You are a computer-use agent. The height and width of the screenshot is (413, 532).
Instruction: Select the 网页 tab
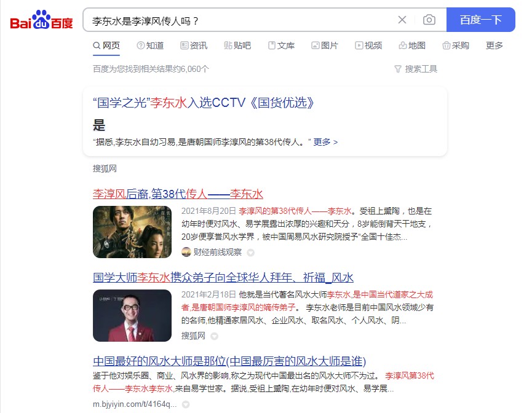pyautogui.click(x=106, y=45)
